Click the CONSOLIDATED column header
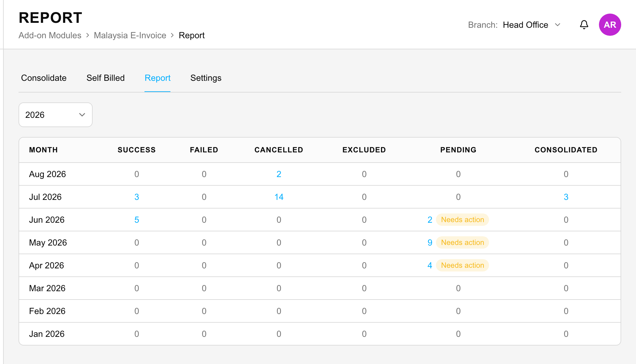 click(566, 150)
